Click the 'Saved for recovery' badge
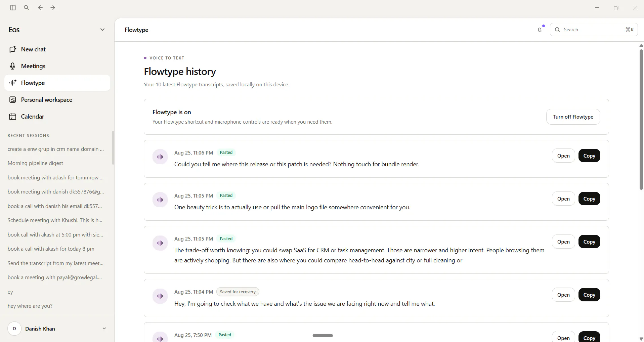The width and height of the screenshot is (644, 342). pyautogui.click(x=238, y=292)
